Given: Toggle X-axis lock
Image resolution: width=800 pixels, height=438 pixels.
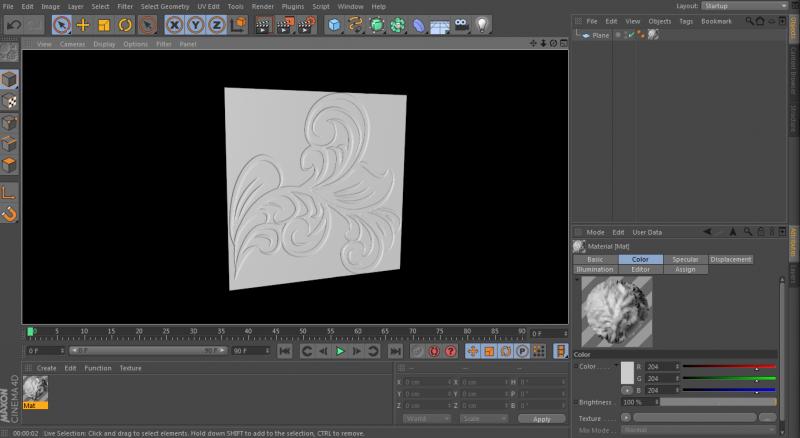Looking at the screenshot, I should point(174,24).
